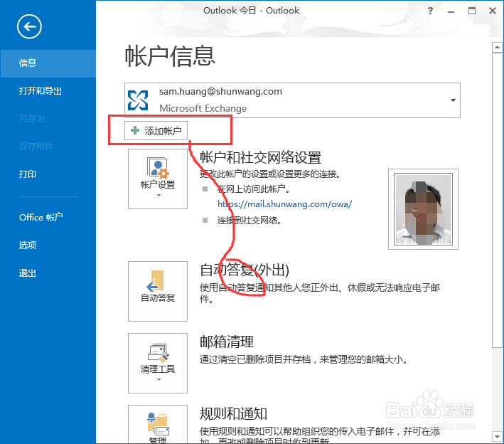Click the 帐户设置 person-gear icon
The width and height of the screenshot is (504, 444).
click(158, 168)
